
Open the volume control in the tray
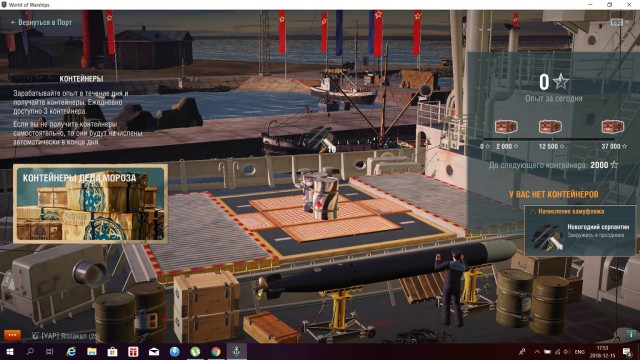567,351
